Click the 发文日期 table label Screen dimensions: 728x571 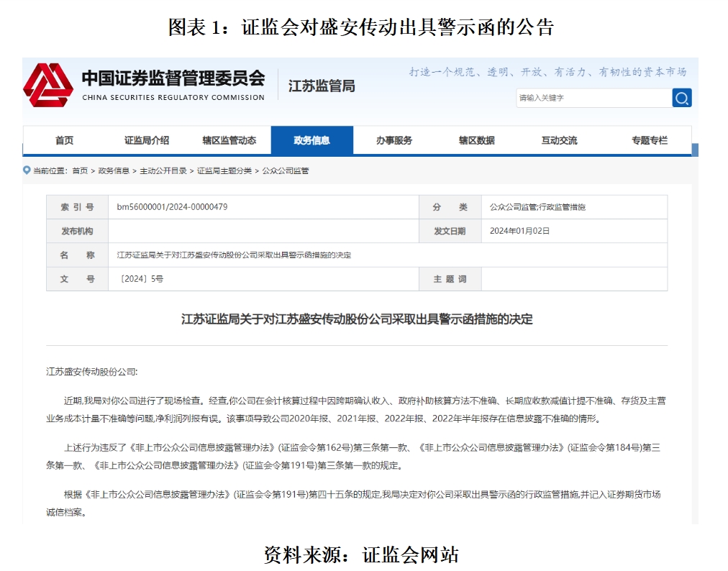(450, 231)
